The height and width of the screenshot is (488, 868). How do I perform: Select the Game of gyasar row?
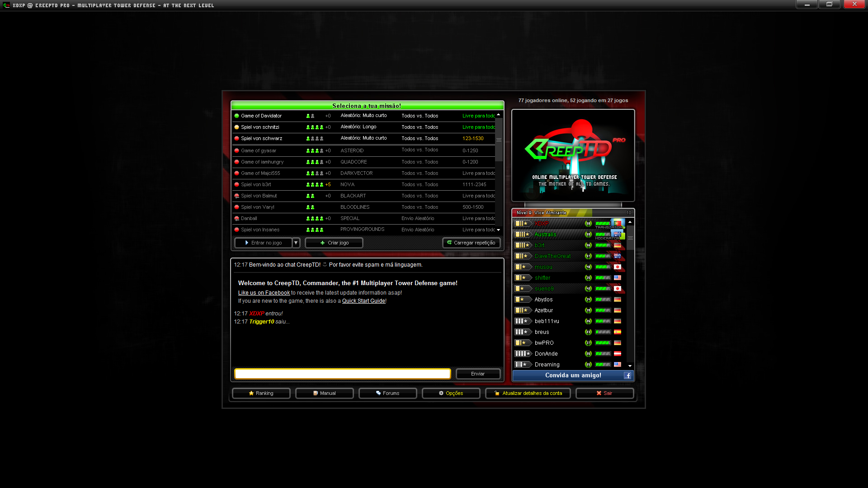click(364, 150)
